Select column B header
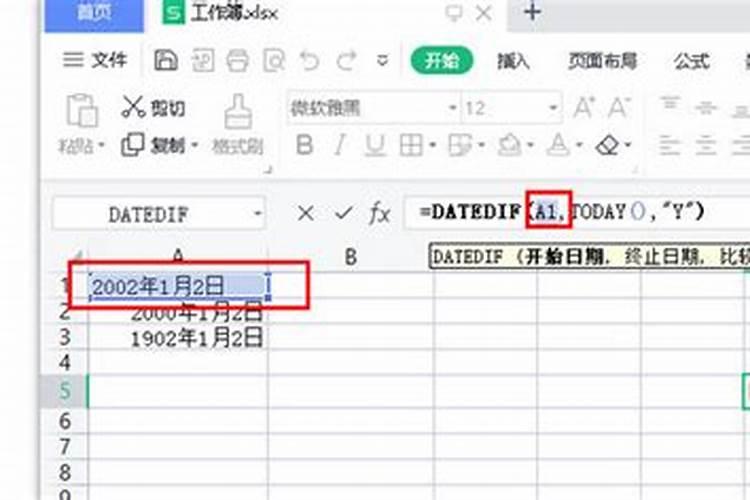Screen dimensions: 750x500 (x=351, y=257)
